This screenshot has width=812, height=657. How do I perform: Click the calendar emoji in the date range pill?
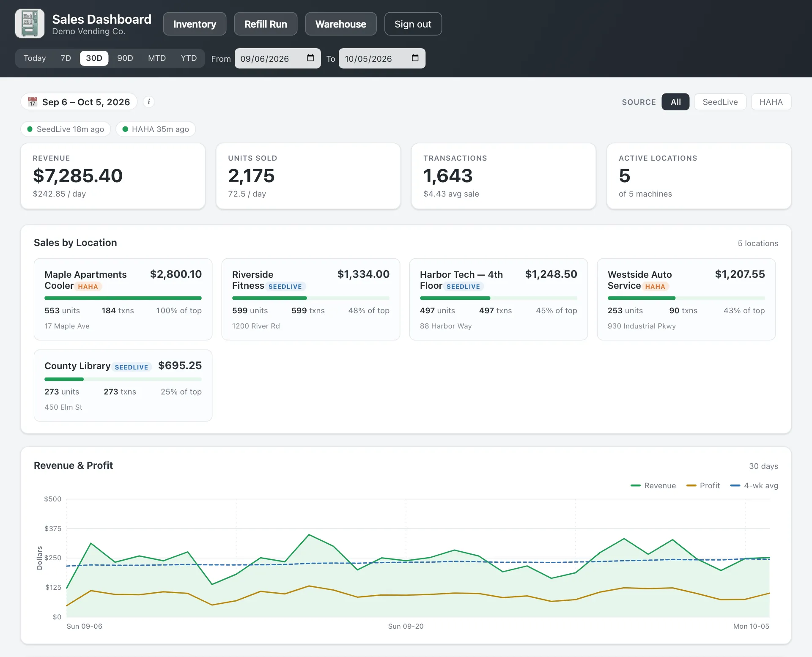pos(33,102)
